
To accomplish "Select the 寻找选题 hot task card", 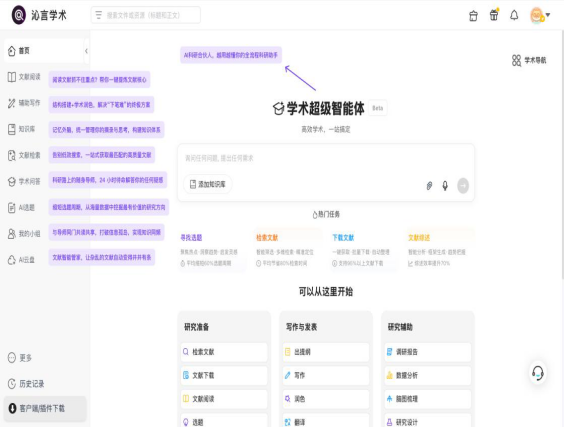I will 213,250.
